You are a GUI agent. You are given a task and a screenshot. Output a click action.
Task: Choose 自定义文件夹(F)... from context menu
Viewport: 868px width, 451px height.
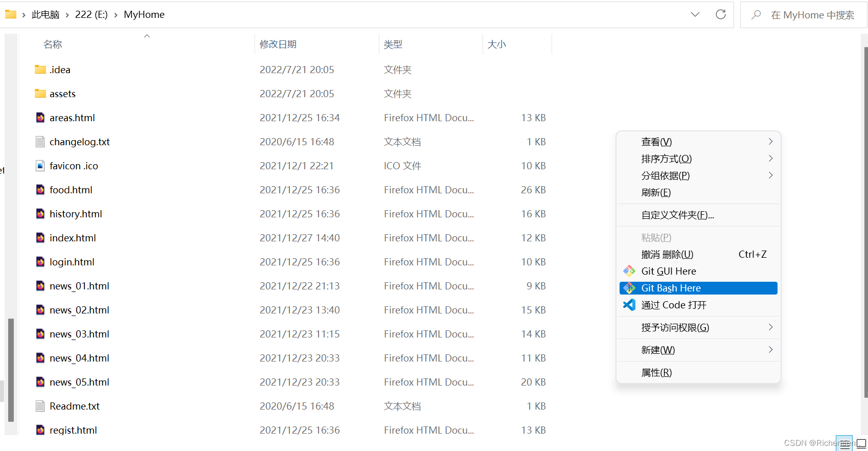pos(698,215)
